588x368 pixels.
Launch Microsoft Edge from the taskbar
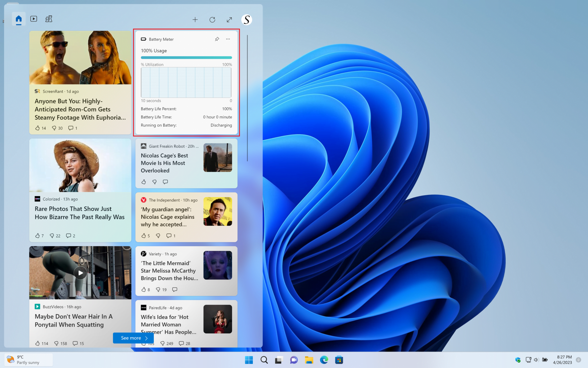[324, 360]
